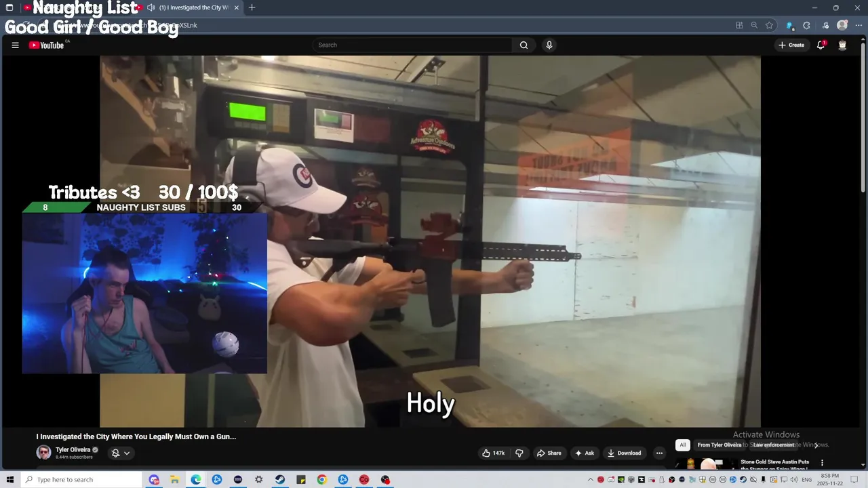
Task: Open more actions ellipsis under the video
Action: [659, 453]
